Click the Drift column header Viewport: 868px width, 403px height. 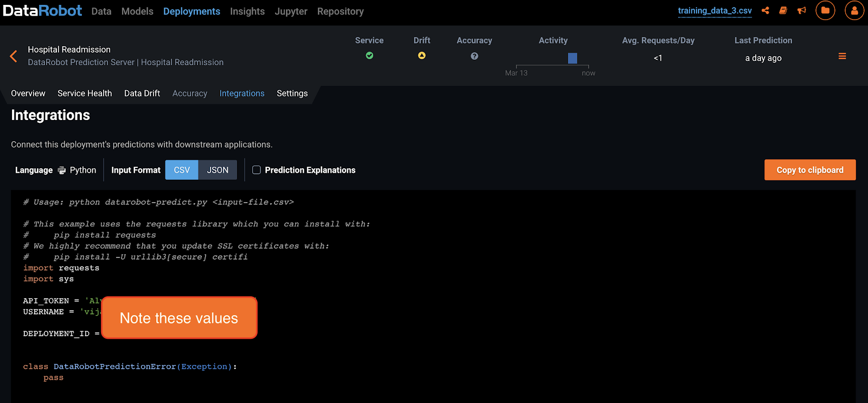[x=422, y=40]
